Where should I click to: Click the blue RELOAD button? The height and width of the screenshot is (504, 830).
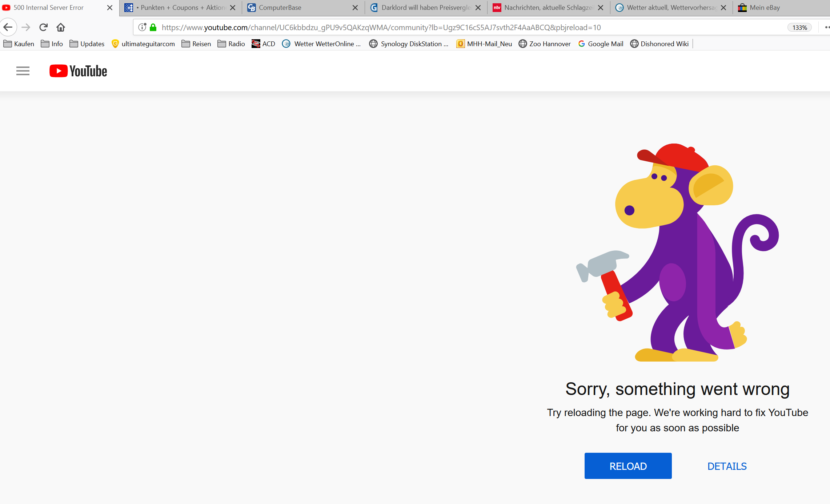click(628, 466)
